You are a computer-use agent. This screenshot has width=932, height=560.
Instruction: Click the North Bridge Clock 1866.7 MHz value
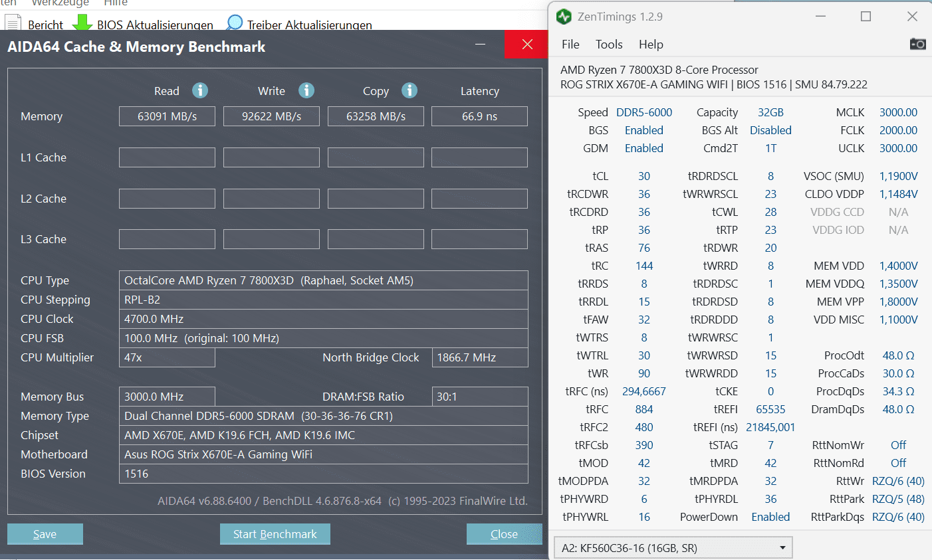coord(480,357)
